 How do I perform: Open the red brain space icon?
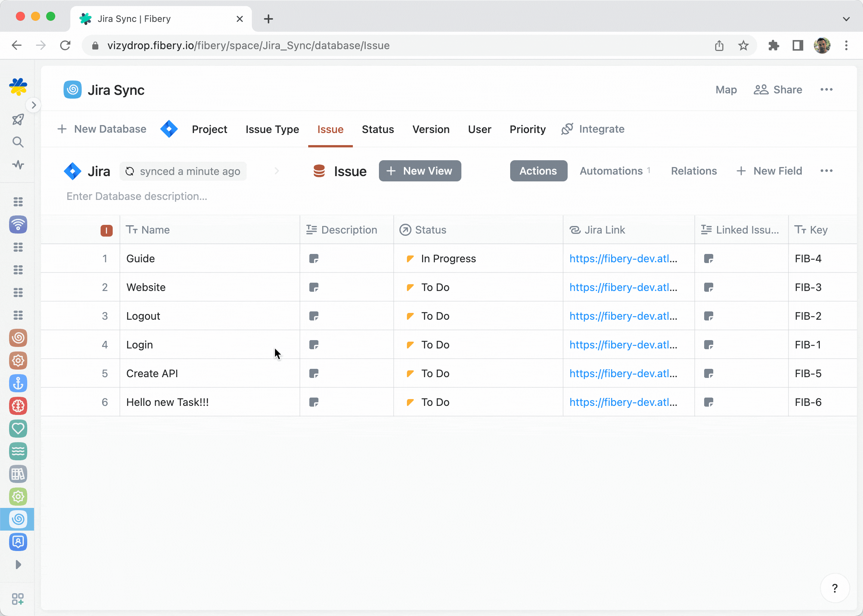(x=18, y=406)
